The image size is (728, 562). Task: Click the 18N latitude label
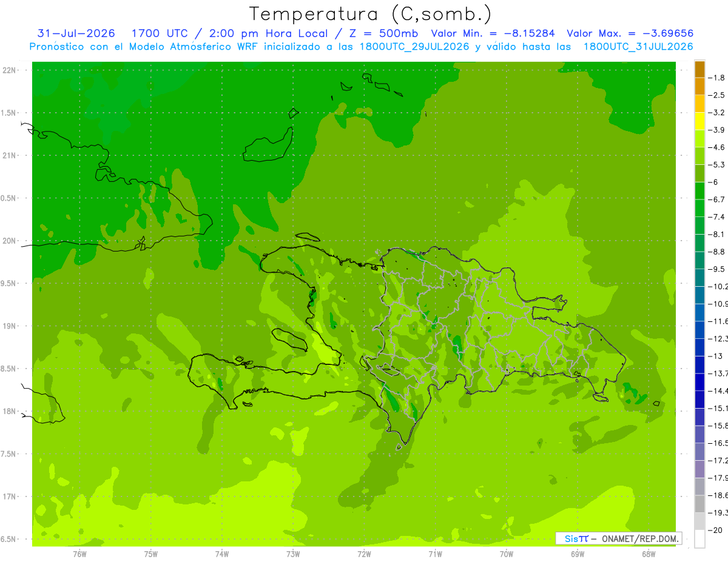[10, 411]
